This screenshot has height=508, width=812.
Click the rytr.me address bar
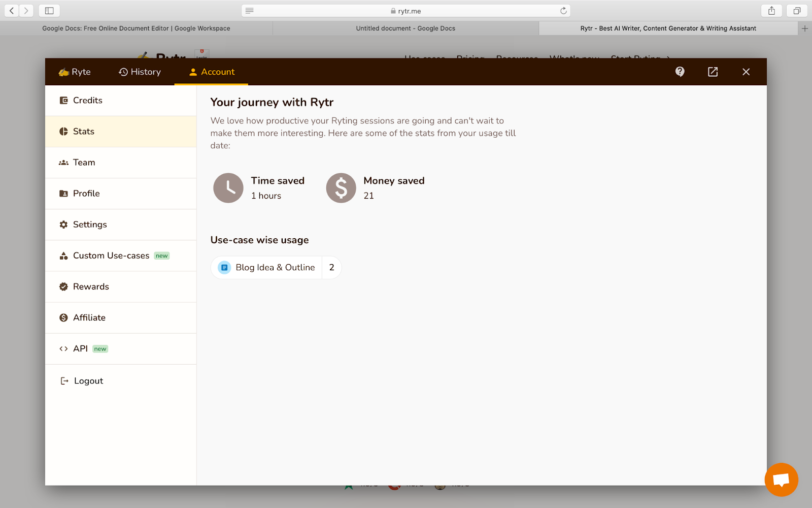coord(406,11)
